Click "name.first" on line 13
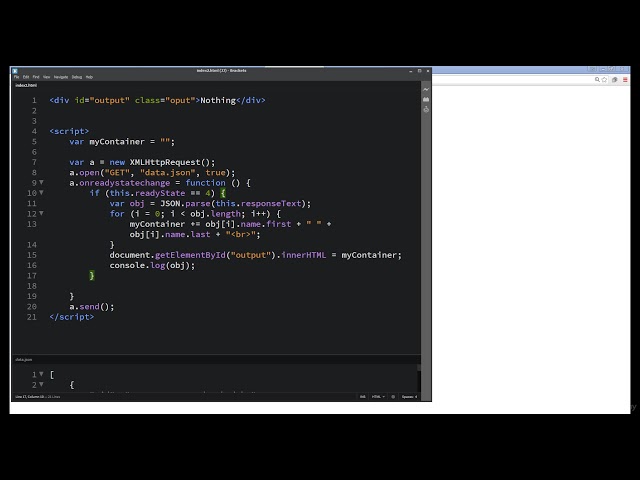The height and width of the screenshot is (480, 640). point(266,224)
